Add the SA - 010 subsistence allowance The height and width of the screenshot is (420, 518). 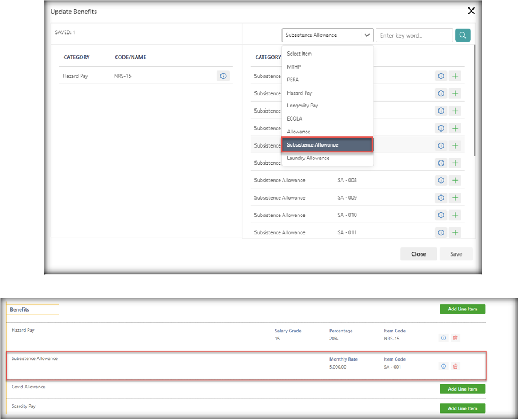click(455, 215)
